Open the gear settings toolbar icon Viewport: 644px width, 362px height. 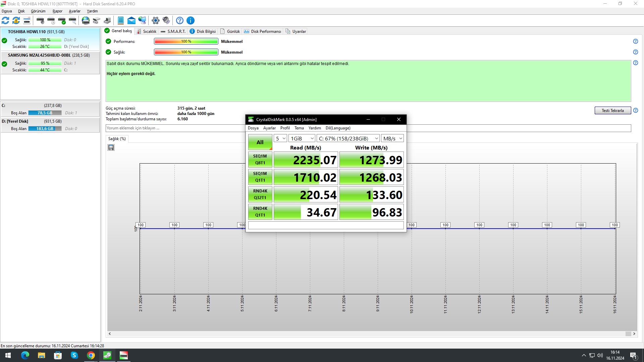(155, 20)
